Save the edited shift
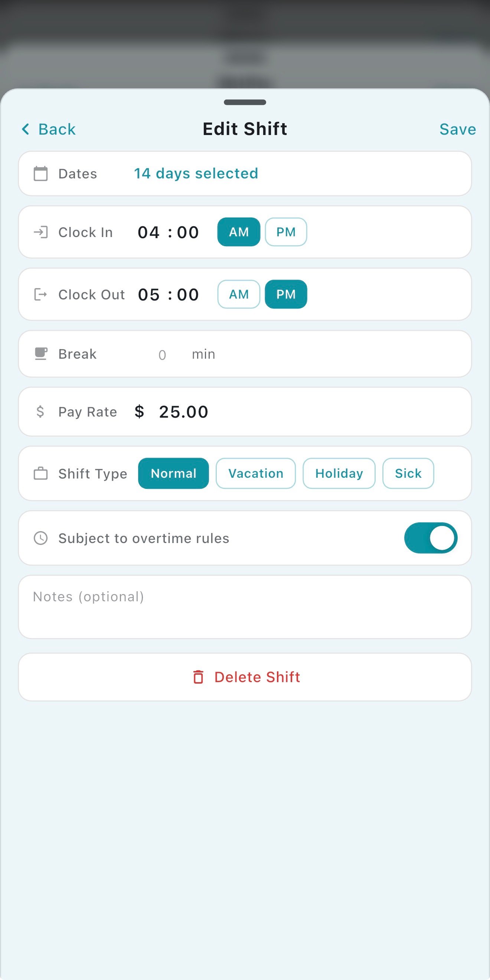The height and width of the screenshot is (980, 490). tap(457, 129)
